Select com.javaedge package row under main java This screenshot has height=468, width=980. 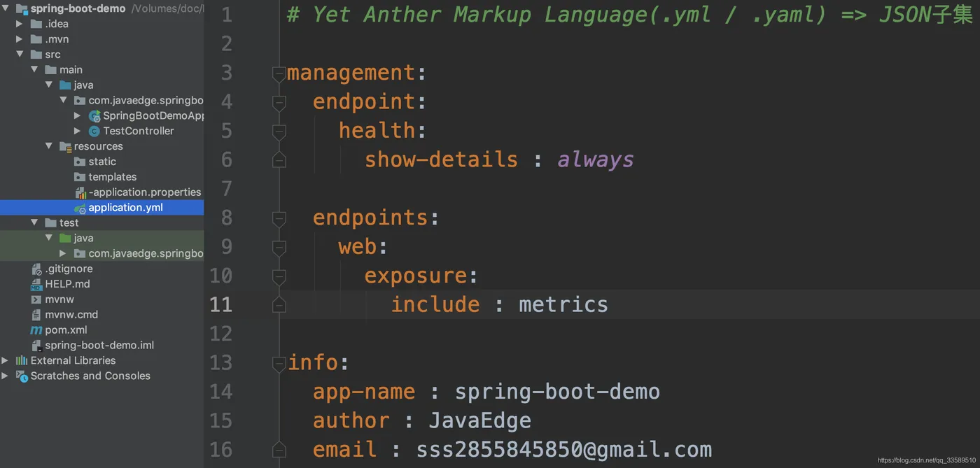tap(102, 101)
